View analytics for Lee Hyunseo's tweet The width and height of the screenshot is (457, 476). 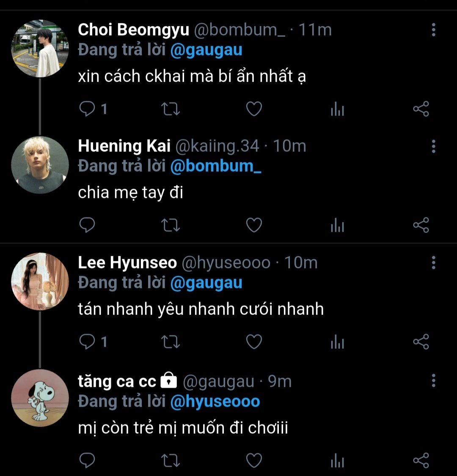[337, 342]
